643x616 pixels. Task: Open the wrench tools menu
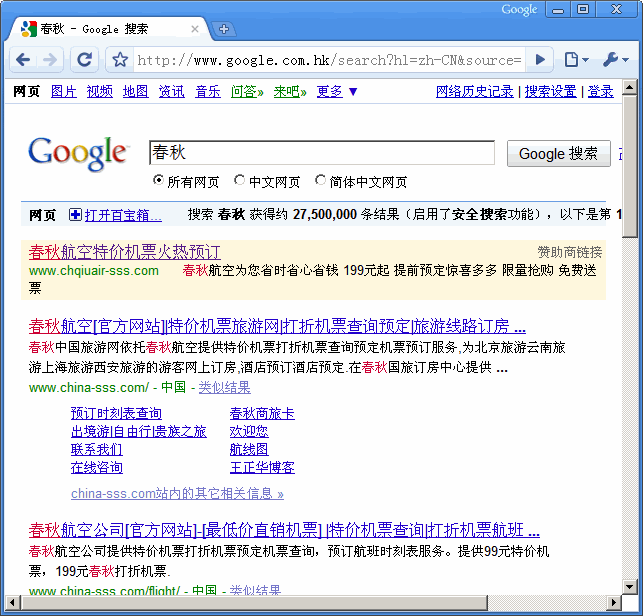coord(615,60)
